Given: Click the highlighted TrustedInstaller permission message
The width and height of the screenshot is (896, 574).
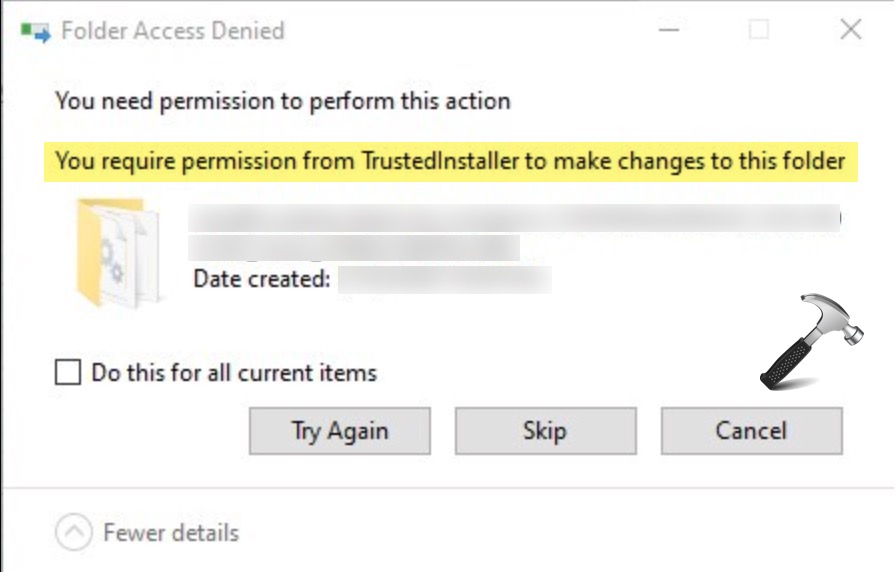Looking at the screenshot, I should (x=450, y=161).
